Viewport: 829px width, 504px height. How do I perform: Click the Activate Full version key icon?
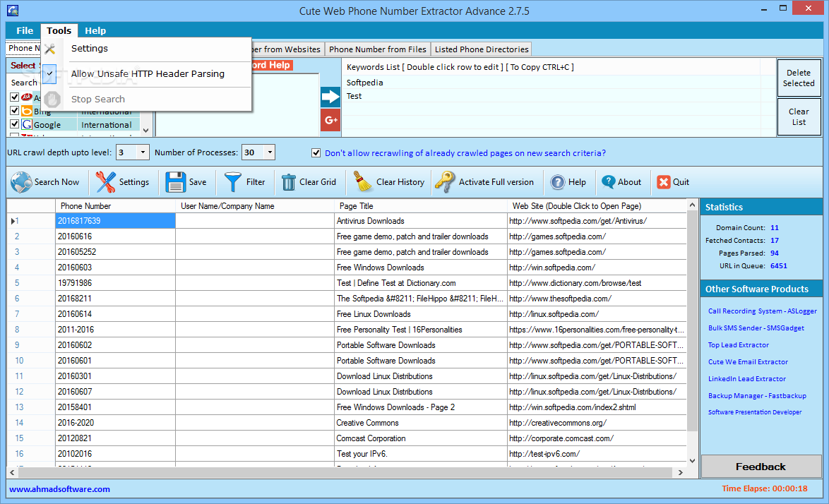445,182
